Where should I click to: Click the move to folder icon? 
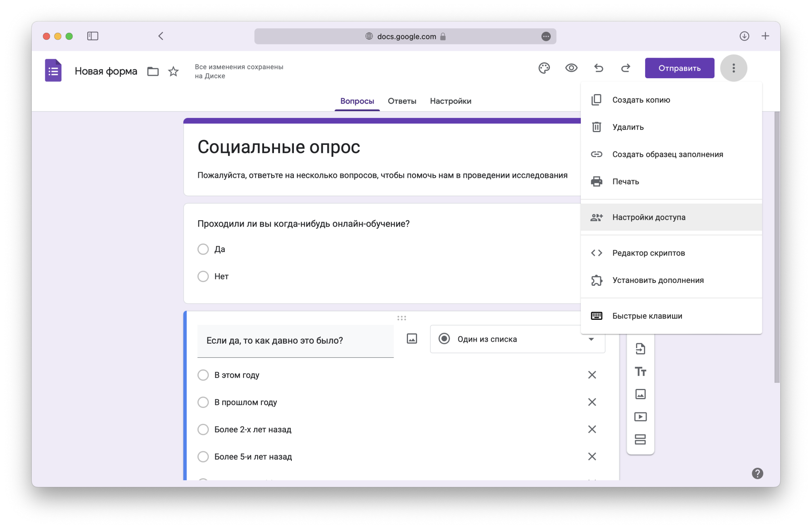click(x=153, y=71)
